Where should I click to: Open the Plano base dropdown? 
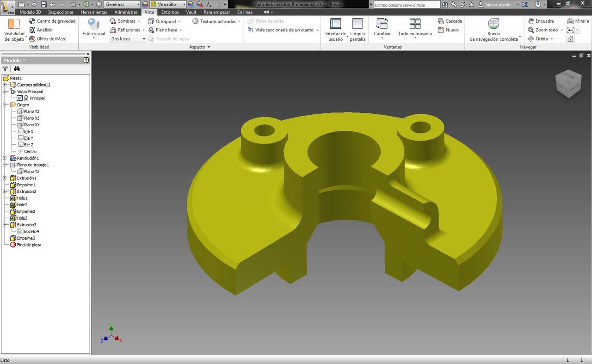[x=165, y=30]
